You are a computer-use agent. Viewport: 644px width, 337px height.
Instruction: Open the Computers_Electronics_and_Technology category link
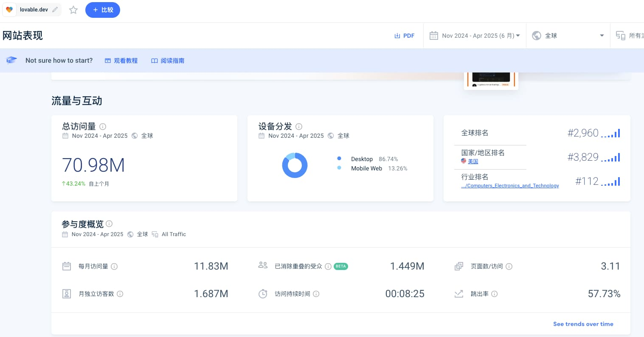[x=510, y=186]
